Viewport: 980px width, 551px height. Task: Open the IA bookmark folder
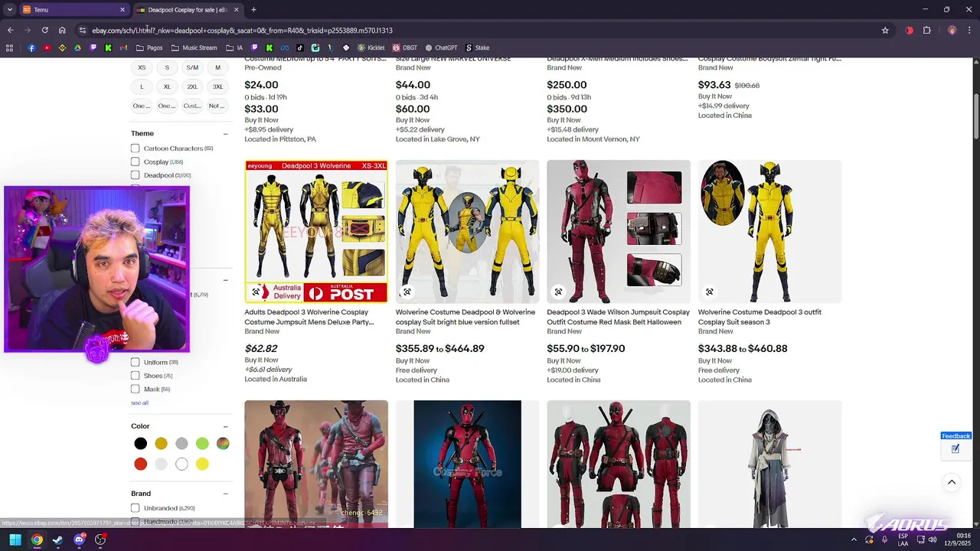(235, 47)
